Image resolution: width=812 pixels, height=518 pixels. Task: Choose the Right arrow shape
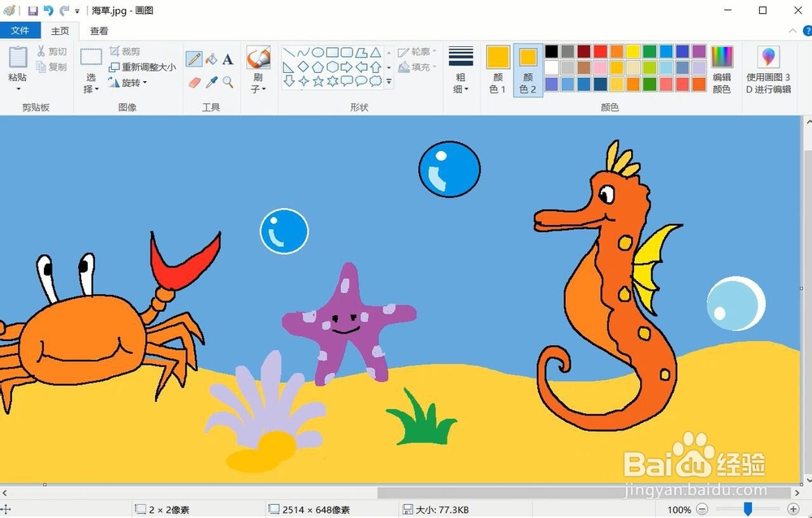pyautogui.click(x=347, y=67)
